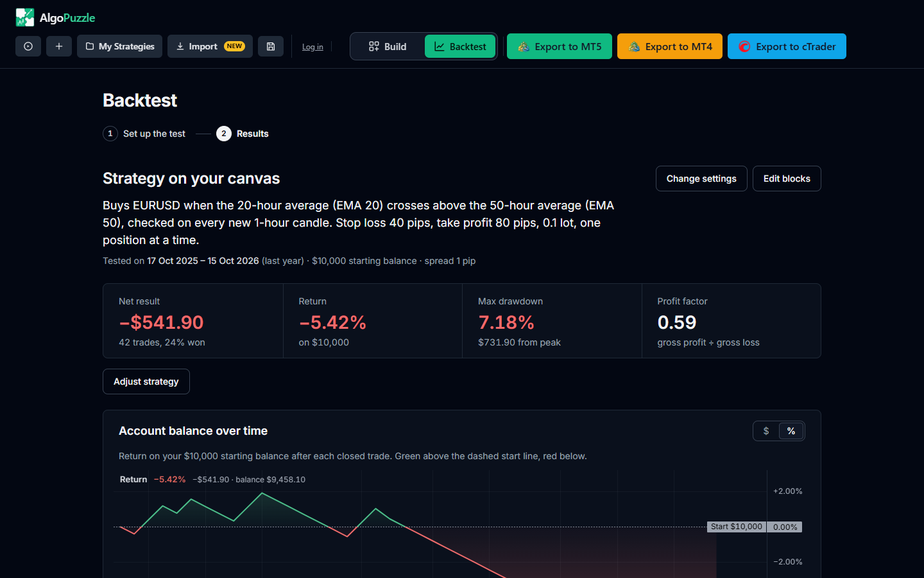
Task: Export strategy to MT5
Action: tap(560, 46)
